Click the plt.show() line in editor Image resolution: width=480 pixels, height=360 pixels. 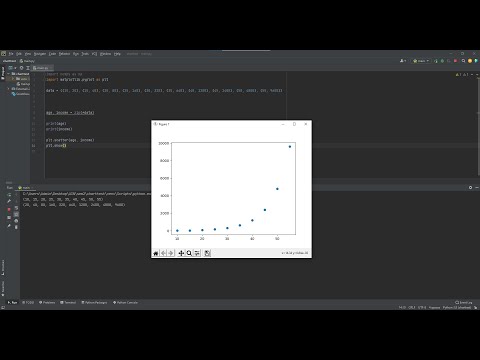click(56, 146)
